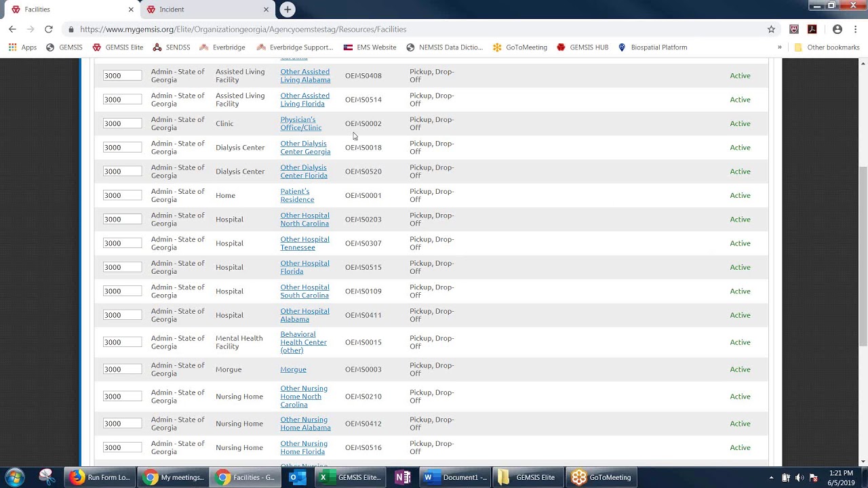The width and height of the screenshot is (868, 488).
Task: Open the GEMSIS HUB bookmark
Action: (x=583, y=47)
